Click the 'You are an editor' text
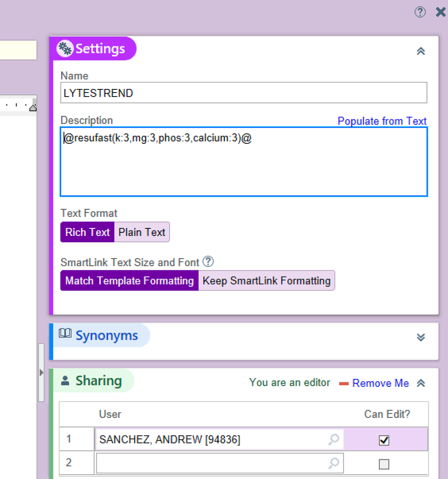The image size is (448, 479). click(x=289, y=382)
